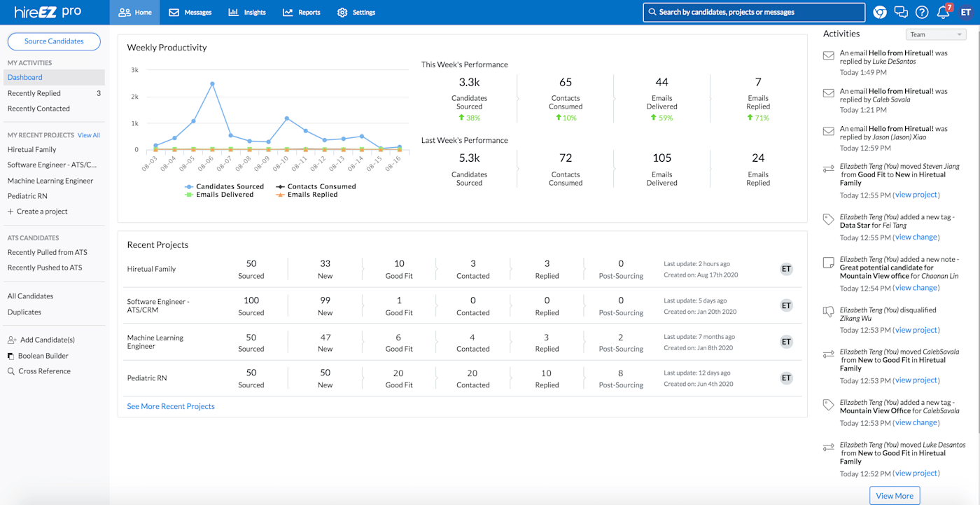Image resolution: width=980 pixels, height=505 pixels.
Task: Click Pediatric RN in Recent Projects table
Action: pos(147,378)
